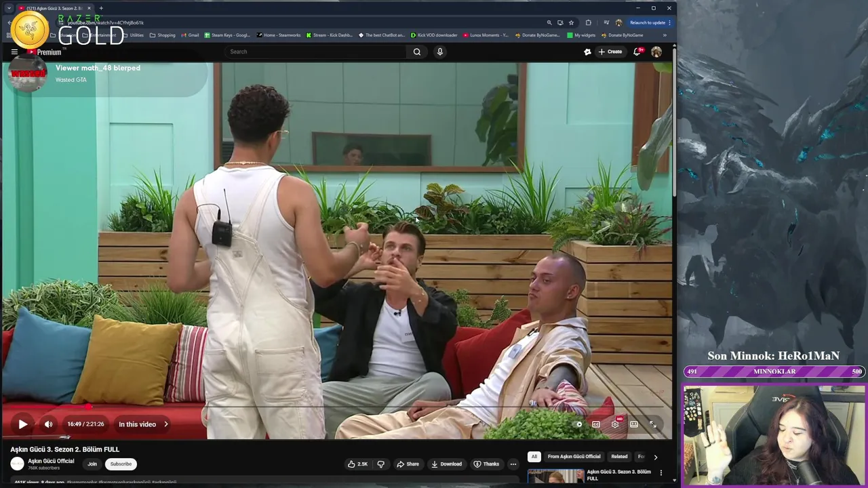
Task: Send Thanks to the creator
Action: (x=486, y=464)
